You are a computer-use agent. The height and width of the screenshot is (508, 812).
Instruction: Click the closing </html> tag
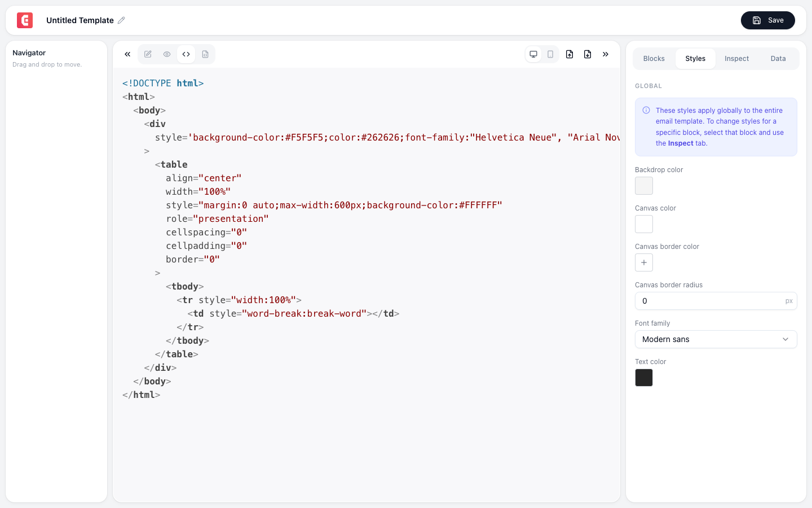pos(142,395)
